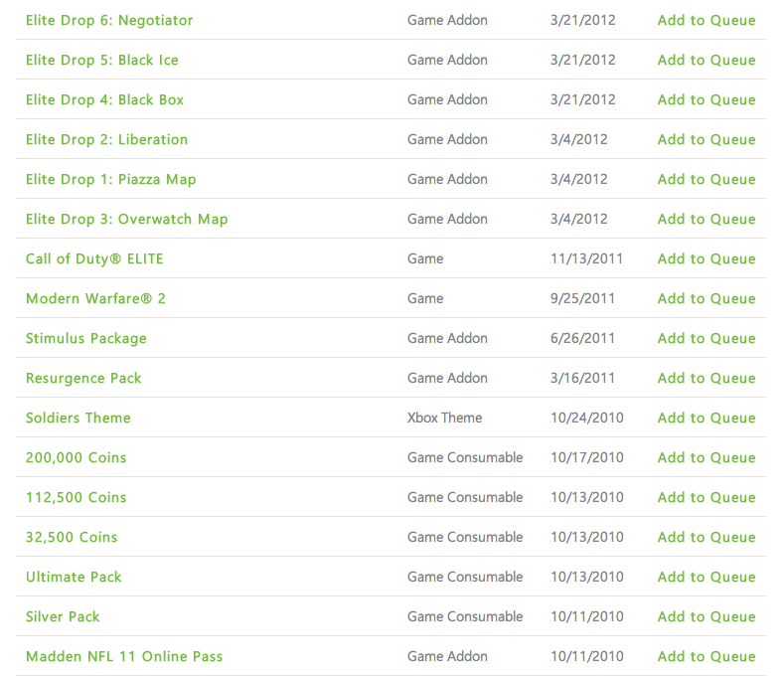The height and width of the screenshot is (678, 784).
Task: Open 32,500 Coins link
Action: 72,538
